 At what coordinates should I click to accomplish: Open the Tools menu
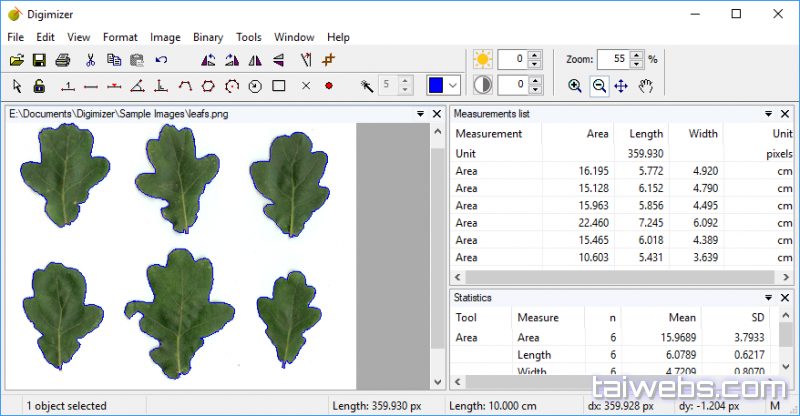pos(249,37)
